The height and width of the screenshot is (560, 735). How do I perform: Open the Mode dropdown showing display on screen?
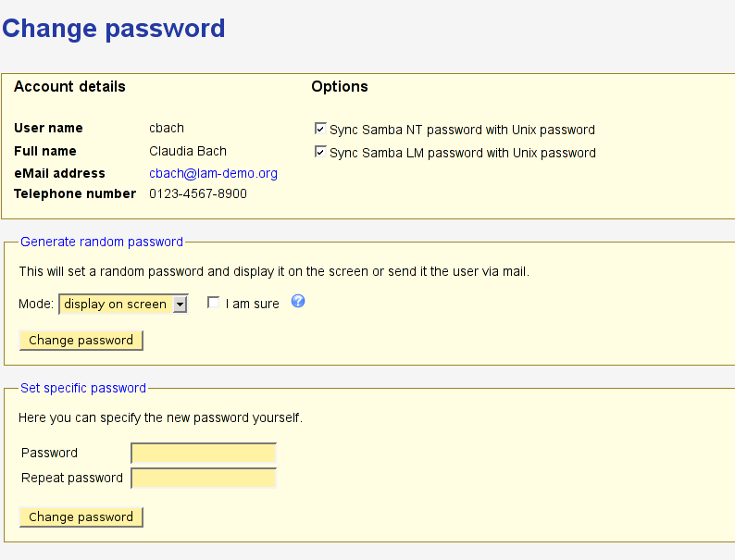point(123,304)
